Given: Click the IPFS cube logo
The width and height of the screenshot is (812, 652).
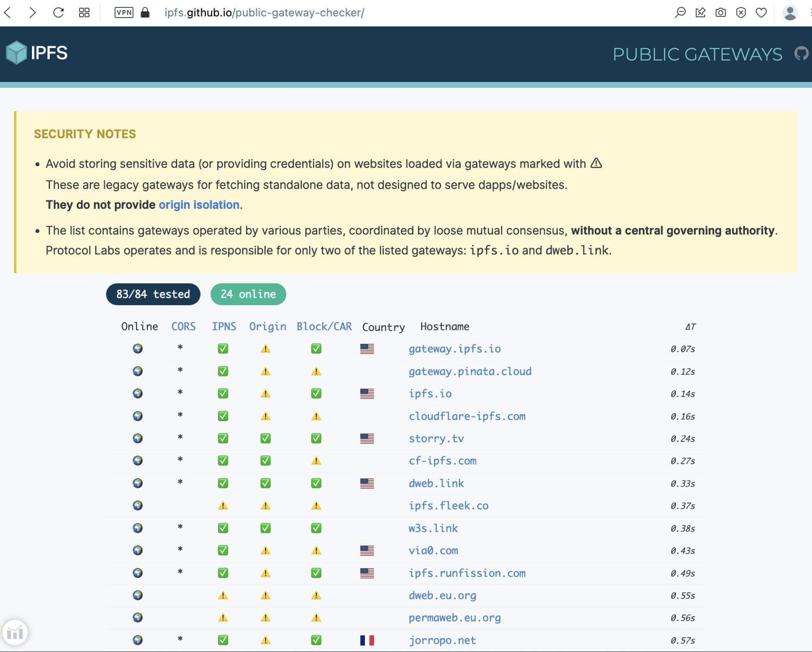Looking at the screenshot, I should (x=17, y=53).
